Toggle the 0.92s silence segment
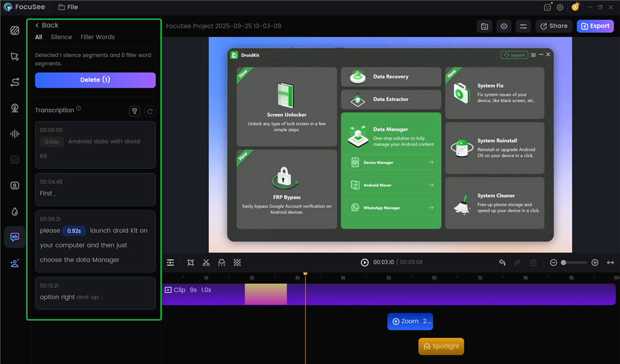 74,231
